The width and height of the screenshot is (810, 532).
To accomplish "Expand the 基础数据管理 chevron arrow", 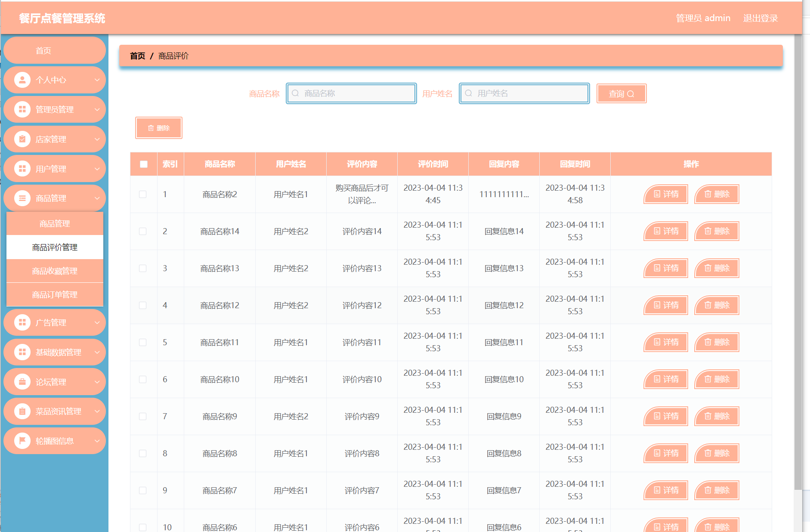I will pyautogui.click(x=97, y=352).
